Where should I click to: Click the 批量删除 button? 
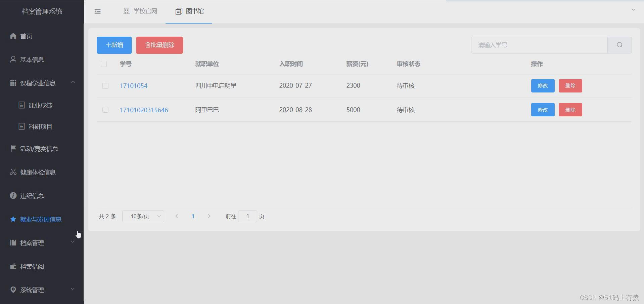[x=159, y=45]
